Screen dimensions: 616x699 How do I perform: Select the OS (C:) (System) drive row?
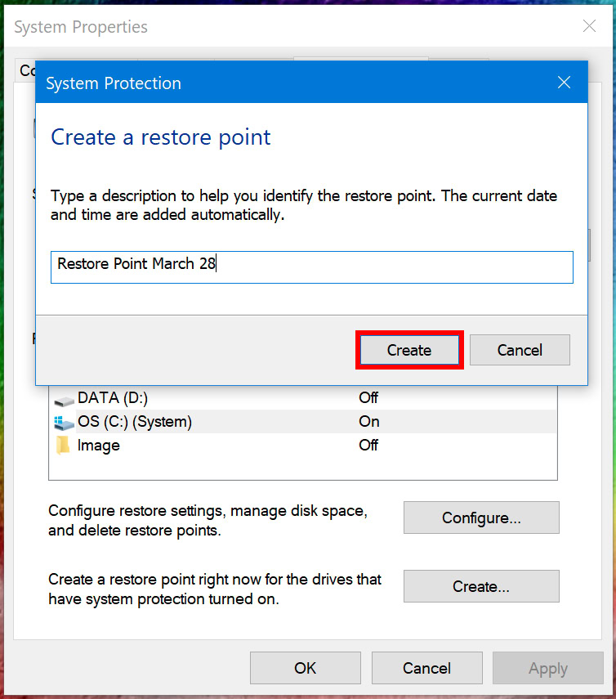(x=303, y=421)
